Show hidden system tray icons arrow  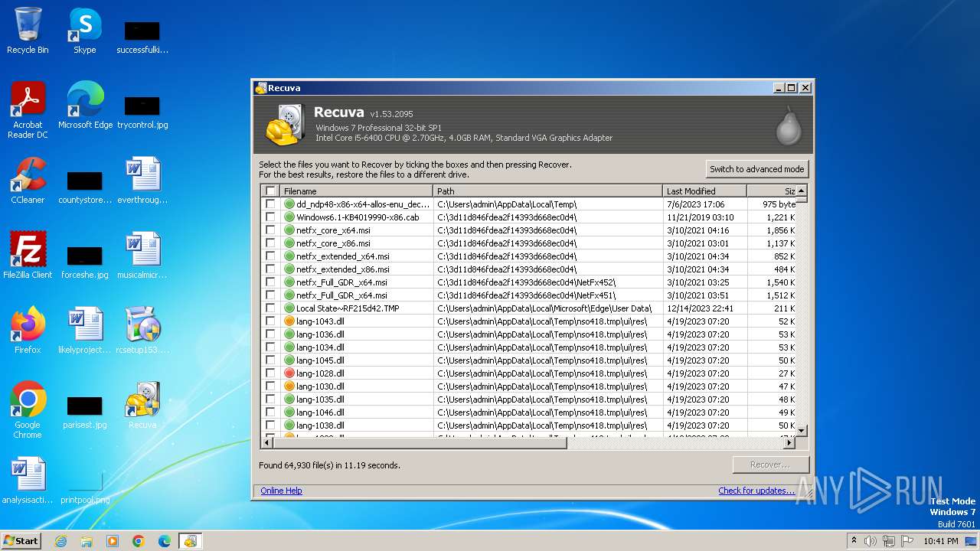[x=854, y=541]
